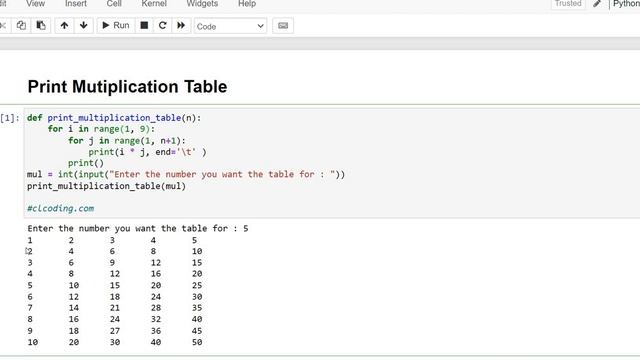Copy selected cells with the copy icon
The height and width of the screenshot is (360, 640).
(21, 25)
